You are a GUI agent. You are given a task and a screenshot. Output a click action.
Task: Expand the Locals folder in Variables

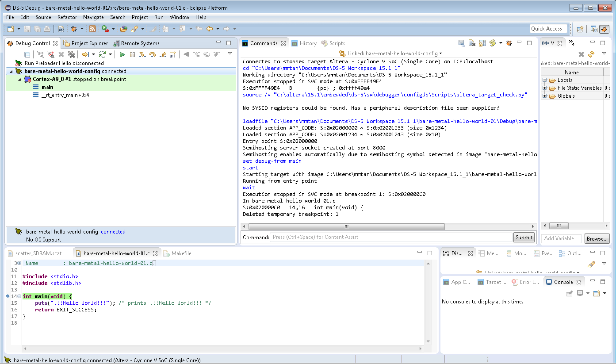(545, 80)
